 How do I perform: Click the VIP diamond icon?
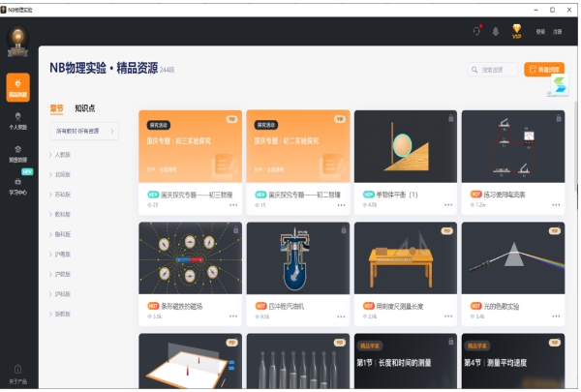(x=517, y=30)
